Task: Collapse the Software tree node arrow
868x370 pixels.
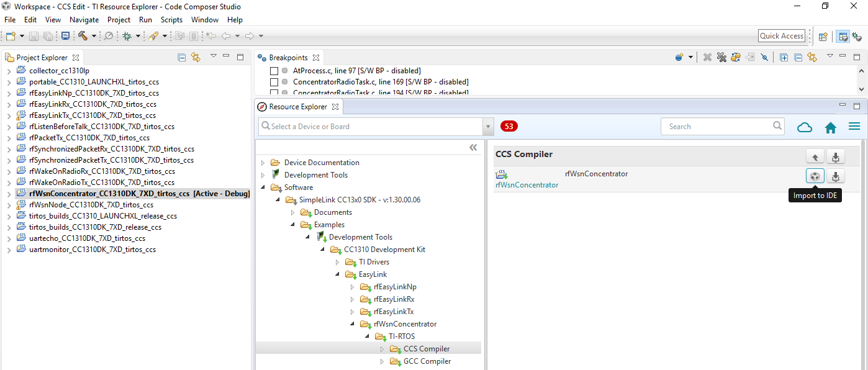Action: 263,187
